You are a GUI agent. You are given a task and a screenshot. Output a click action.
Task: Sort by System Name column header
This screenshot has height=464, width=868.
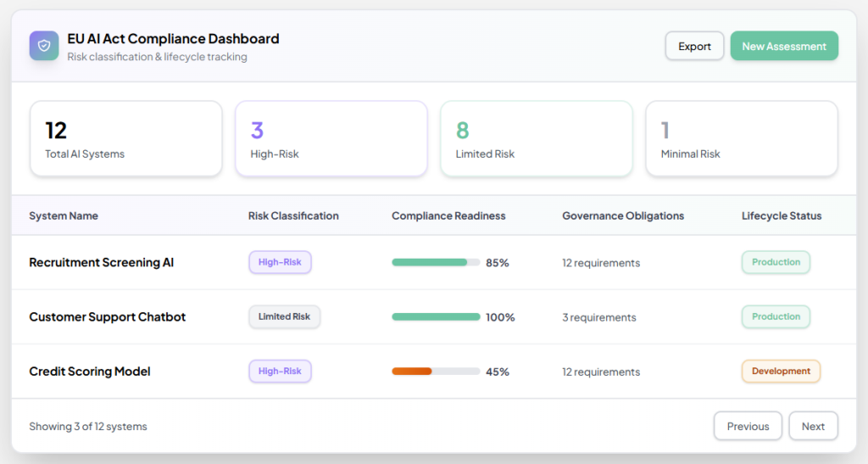click(x=64, y=215)
